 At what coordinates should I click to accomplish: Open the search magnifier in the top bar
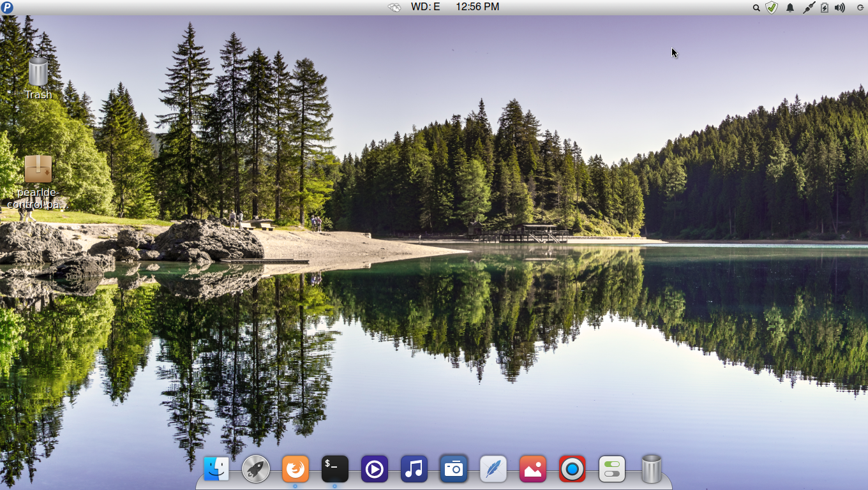(756, 8)
